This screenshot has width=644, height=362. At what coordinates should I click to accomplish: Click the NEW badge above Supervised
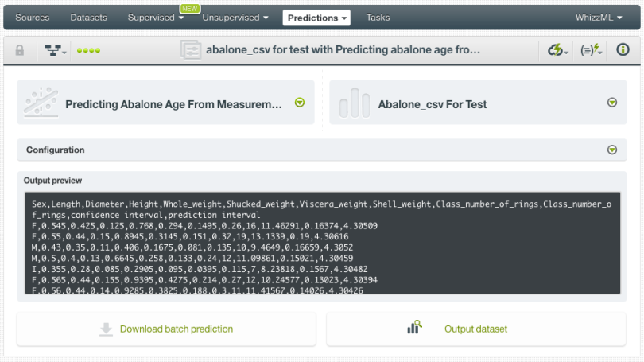(x=189, y=8)
